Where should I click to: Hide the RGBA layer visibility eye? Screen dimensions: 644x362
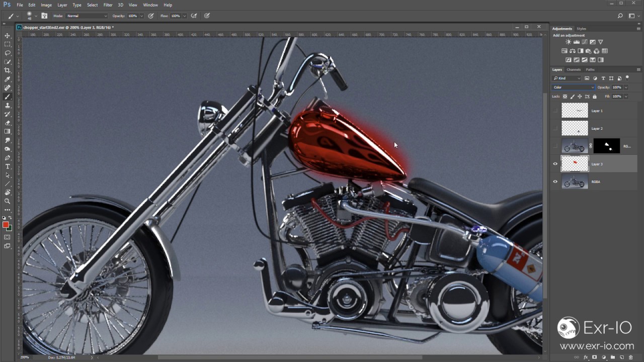tap(555, 182)
